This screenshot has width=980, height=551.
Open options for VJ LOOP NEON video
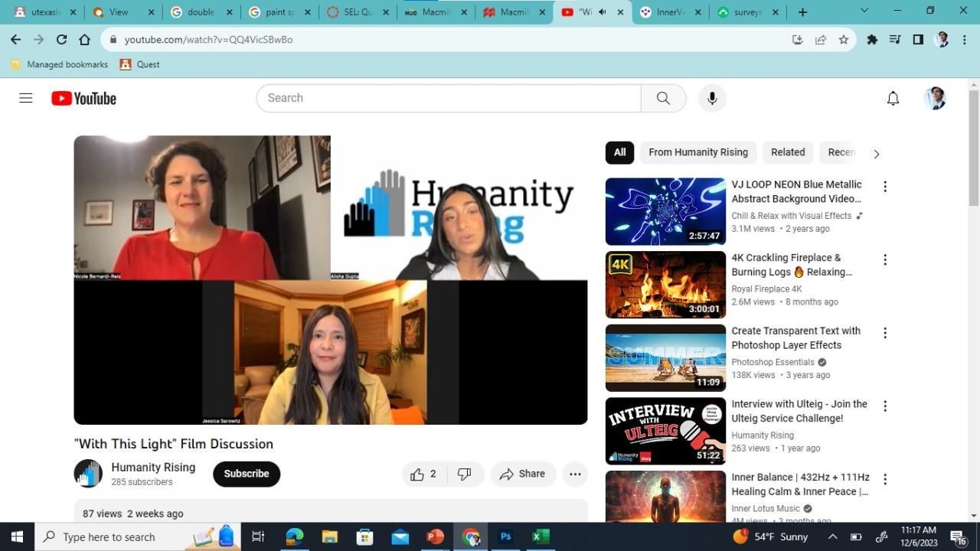coord(885,187)
